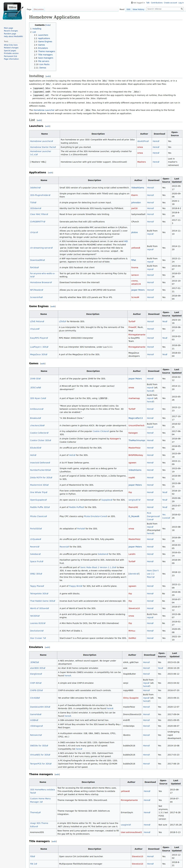
Task: Copy the Permanent link from the sidebar
Action: [x=10, y=56]
